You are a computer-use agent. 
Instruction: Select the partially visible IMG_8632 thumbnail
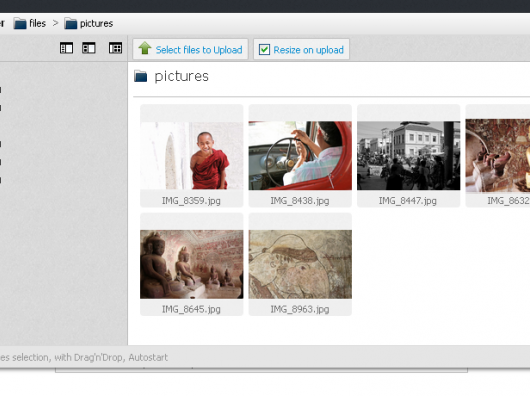(x=498, y=155)
